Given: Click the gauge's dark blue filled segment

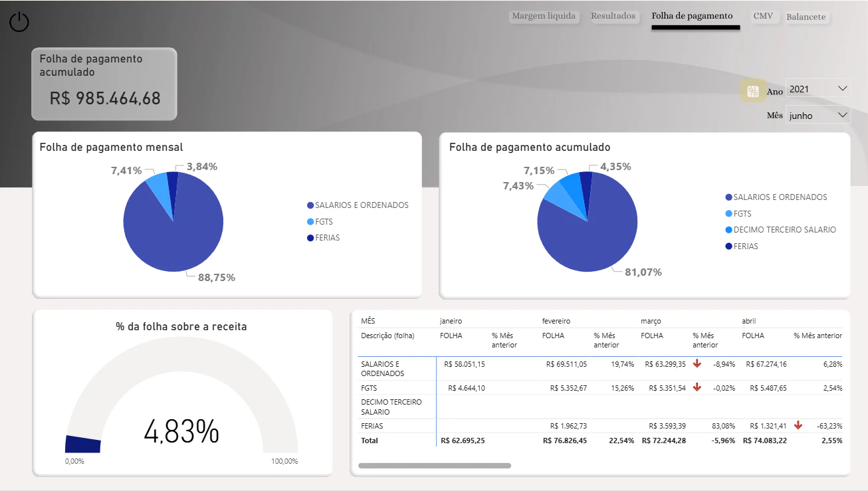Looking at the screenshot, I should (83, 444).
